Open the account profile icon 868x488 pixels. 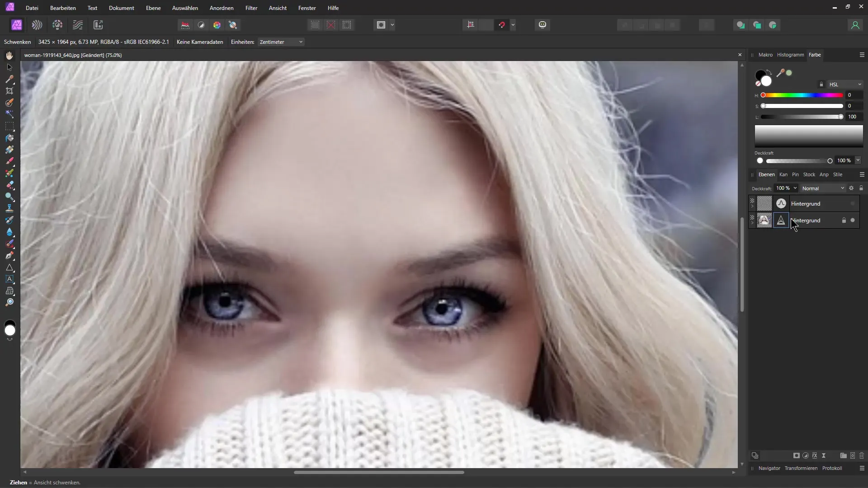click(x=855, y=25)
